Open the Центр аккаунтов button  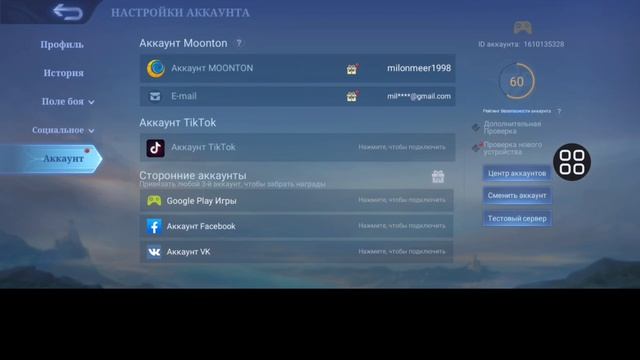pos(517,173)
